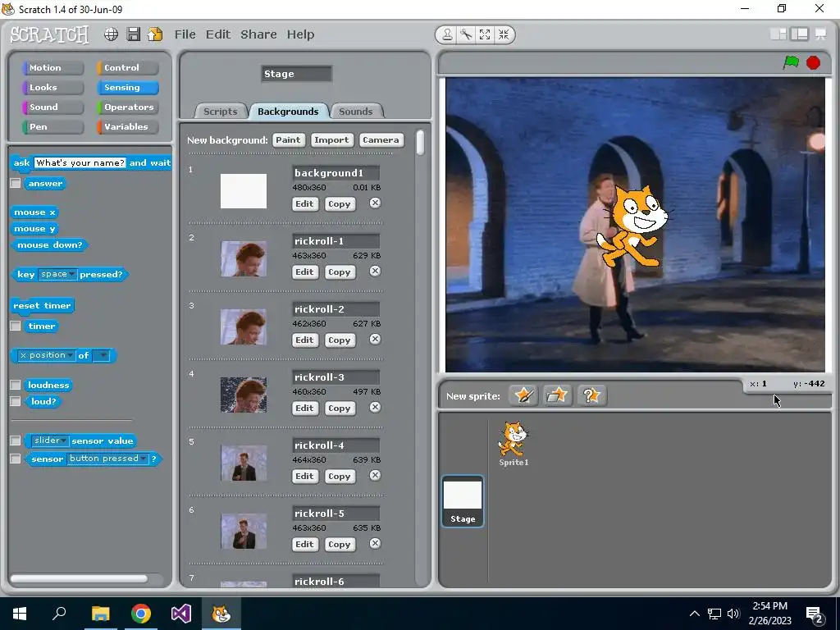Viewport: 840px width, 630px height.
Task: Toggle the answer reporter checkbox
Action: click(16, 183)
